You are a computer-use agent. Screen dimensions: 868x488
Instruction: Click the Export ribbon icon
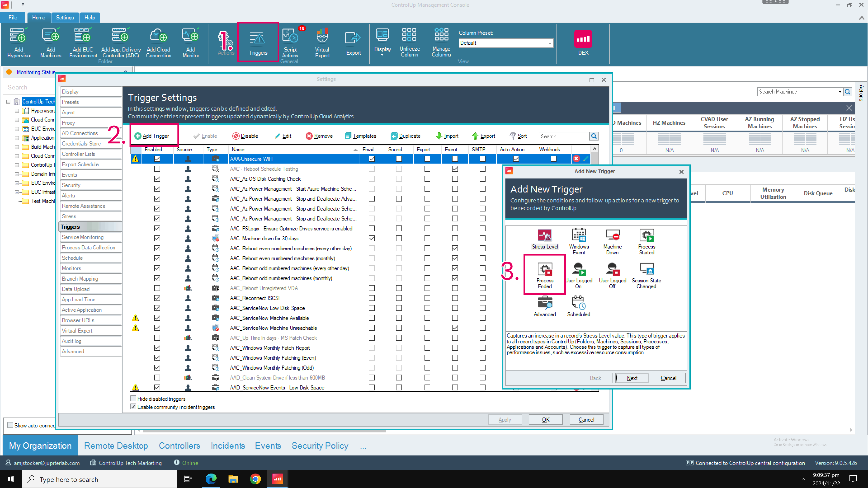pyautogui.click(x=353, y=43)
